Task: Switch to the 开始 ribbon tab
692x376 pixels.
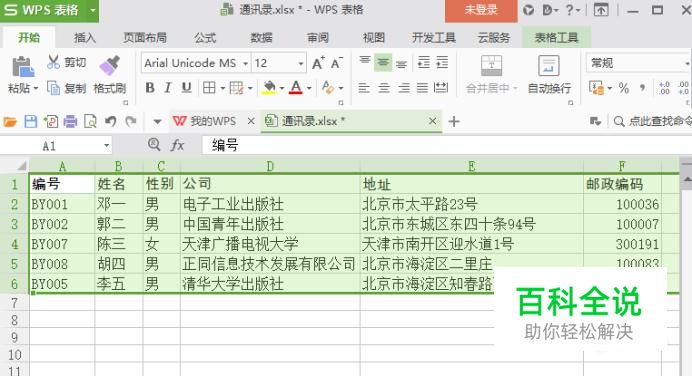Action: tap(29, 38)
